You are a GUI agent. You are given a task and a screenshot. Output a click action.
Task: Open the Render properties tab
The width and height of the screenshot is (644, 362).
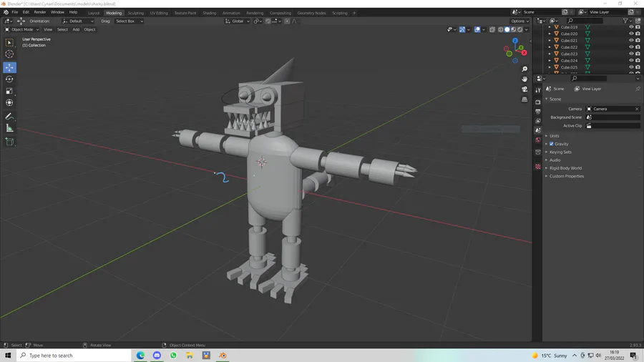click(538, 102)
